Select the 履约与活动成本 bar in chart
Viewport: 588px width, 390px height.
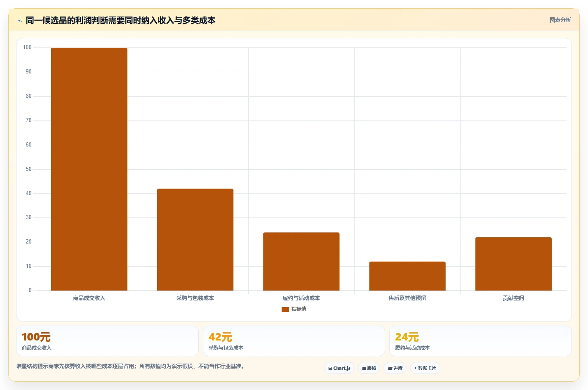(x=301, y=262)
